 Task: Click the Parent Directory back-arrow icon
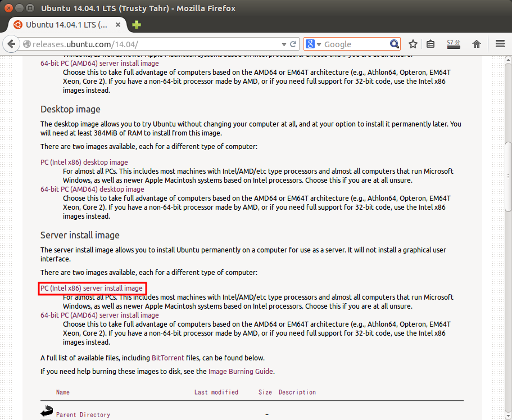[x=46, y=412]
